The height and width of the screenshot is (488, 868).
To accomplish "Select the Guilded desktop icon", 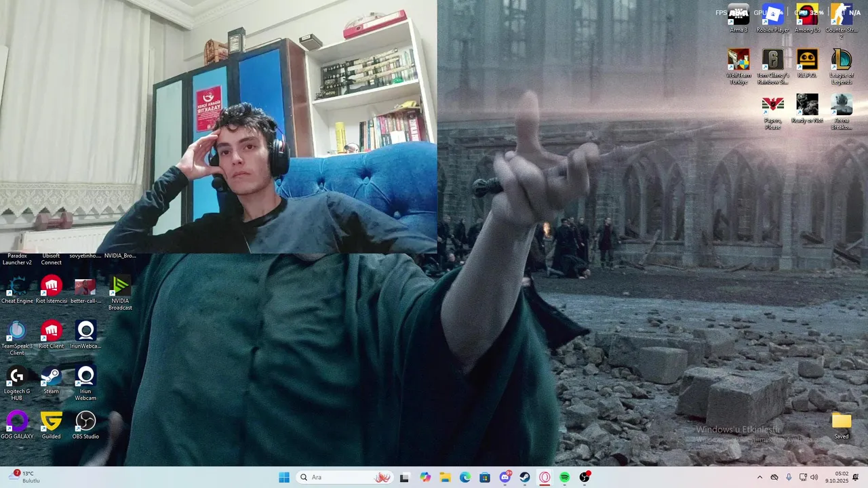I will [x=52, y=426].
